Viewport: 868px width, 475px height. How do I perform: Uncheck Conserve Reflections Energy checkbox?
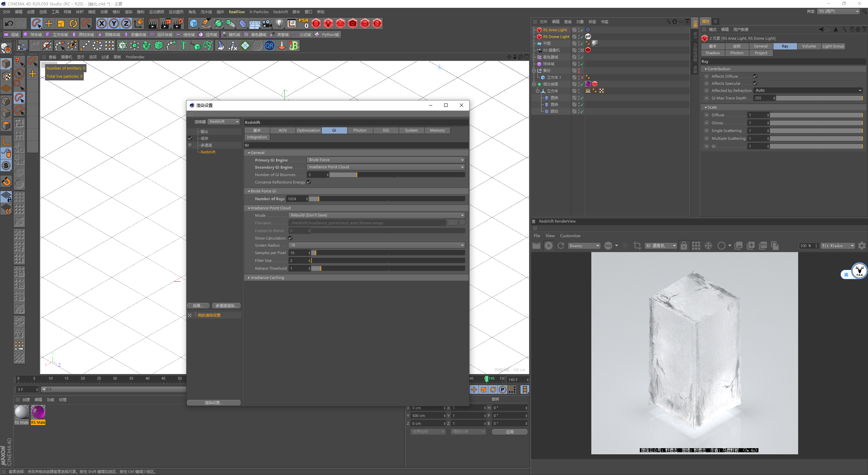coord(309,182)
